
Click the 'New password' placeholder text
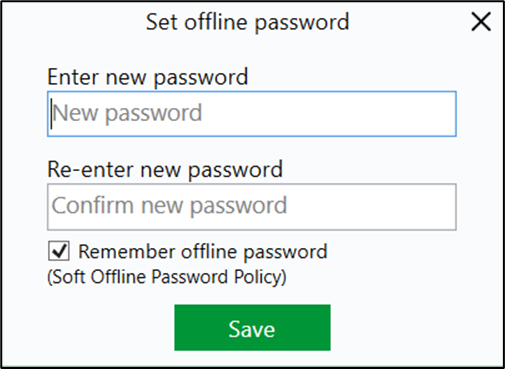(x=127, y=113)
